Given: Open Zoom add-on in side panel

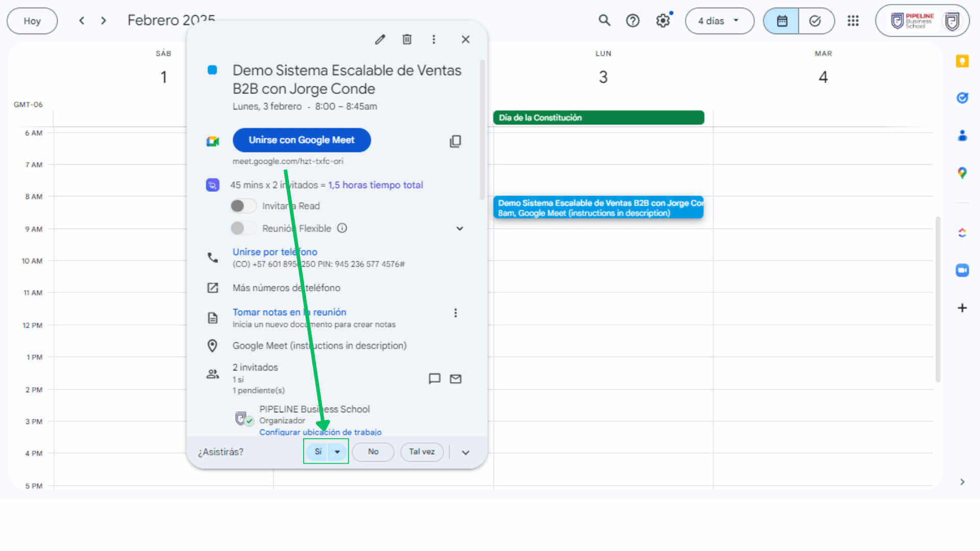Looking at the screenshot, I should tap(962, 270).
